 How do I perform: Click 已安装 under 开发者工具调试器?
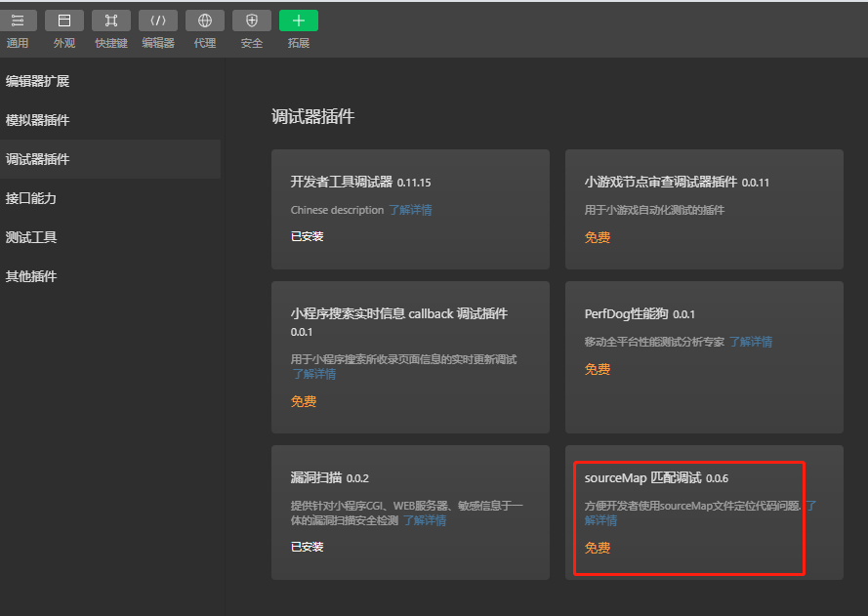click(308, 236)
